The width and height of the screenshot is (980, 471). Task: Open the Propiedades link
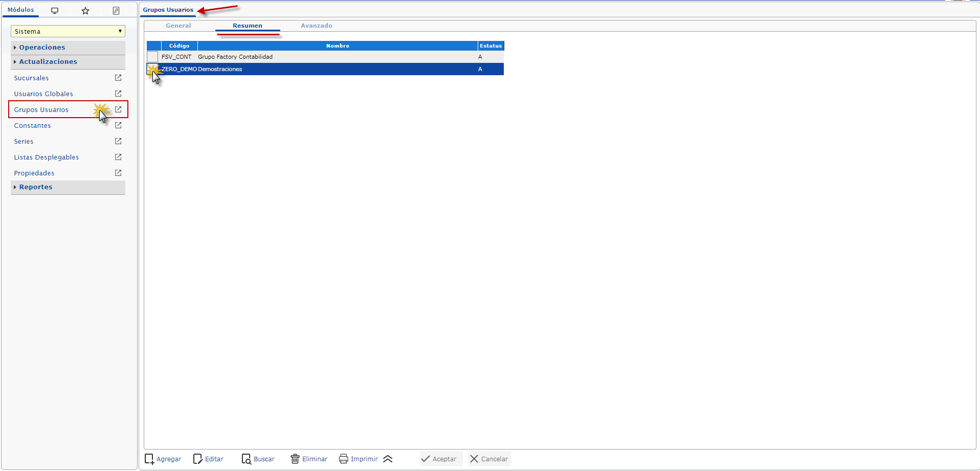point(34,173)
